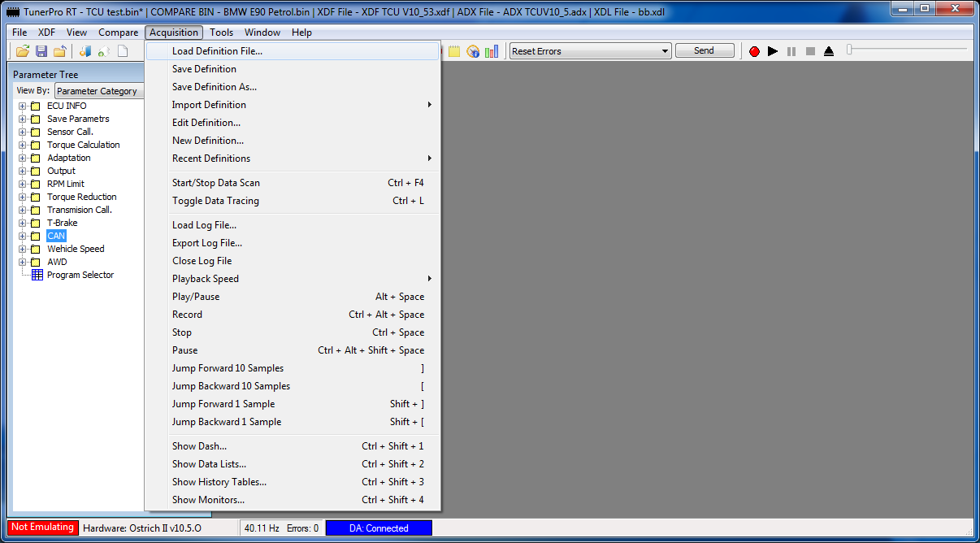Click the eject icon in toolbar

829,51
